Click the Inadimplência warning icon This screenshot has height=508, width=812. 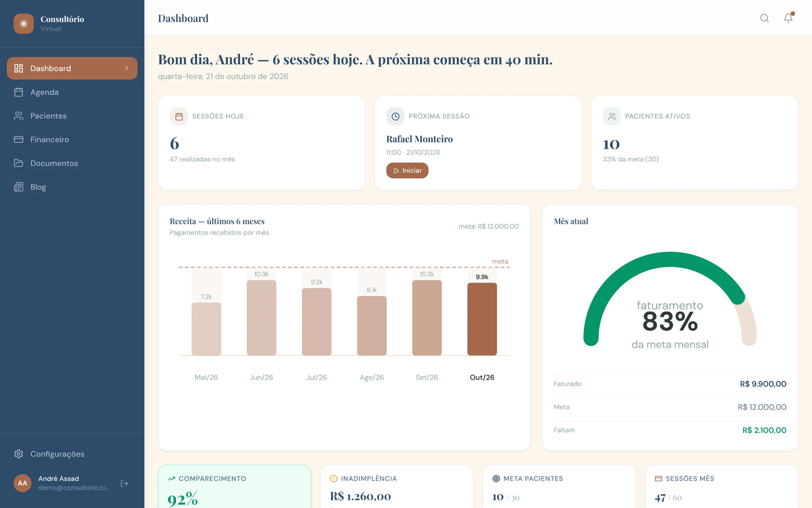[334, 479]
